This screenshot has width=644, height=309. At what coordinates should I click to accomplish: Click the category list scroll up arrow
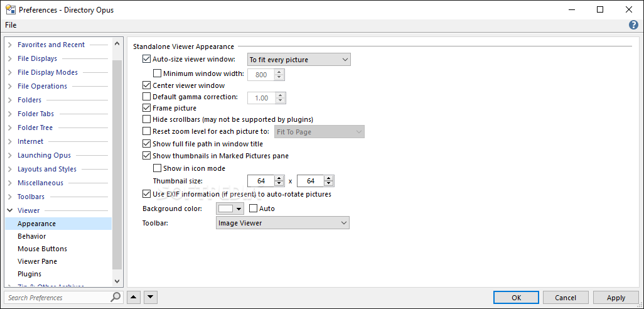tap(117, 43)
